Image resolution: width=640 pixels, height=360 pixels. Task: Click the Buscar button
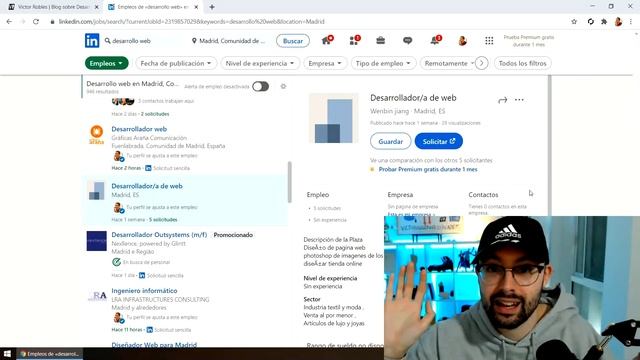pyautogui.click(x=293, y=41)
